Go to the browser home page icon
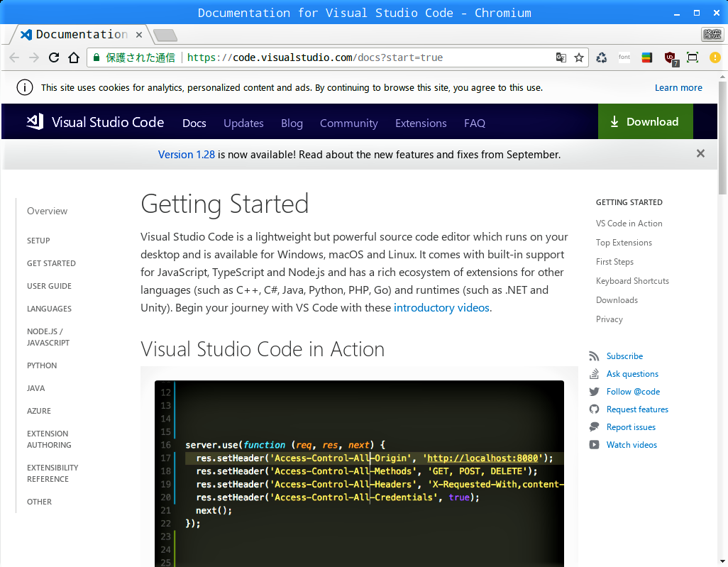728x567 pixels. 74,57
